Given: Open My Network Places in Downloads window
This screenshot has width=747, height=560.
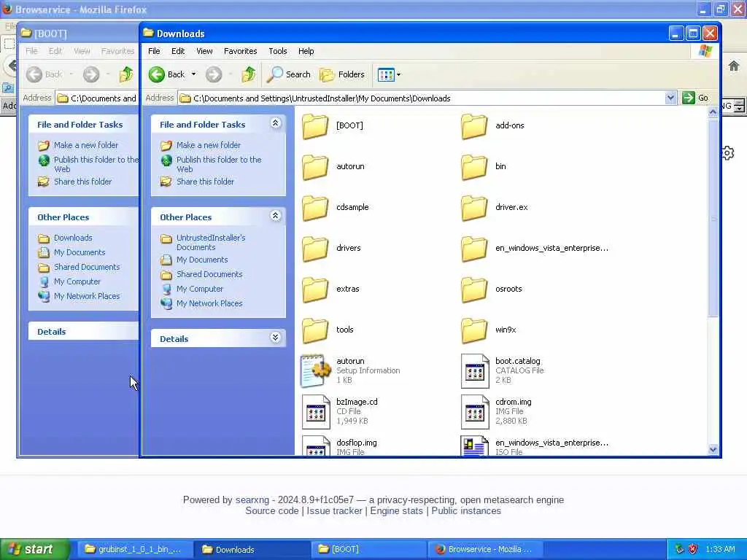Looking at the screenshot, I should click(x=209, y=304).
